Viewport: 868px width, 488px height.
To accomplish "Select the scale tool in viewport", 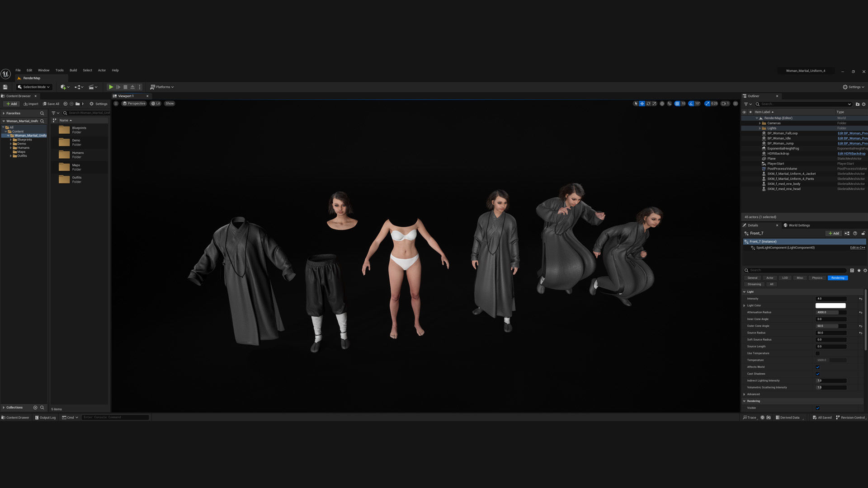I will (x=654, y=103).
